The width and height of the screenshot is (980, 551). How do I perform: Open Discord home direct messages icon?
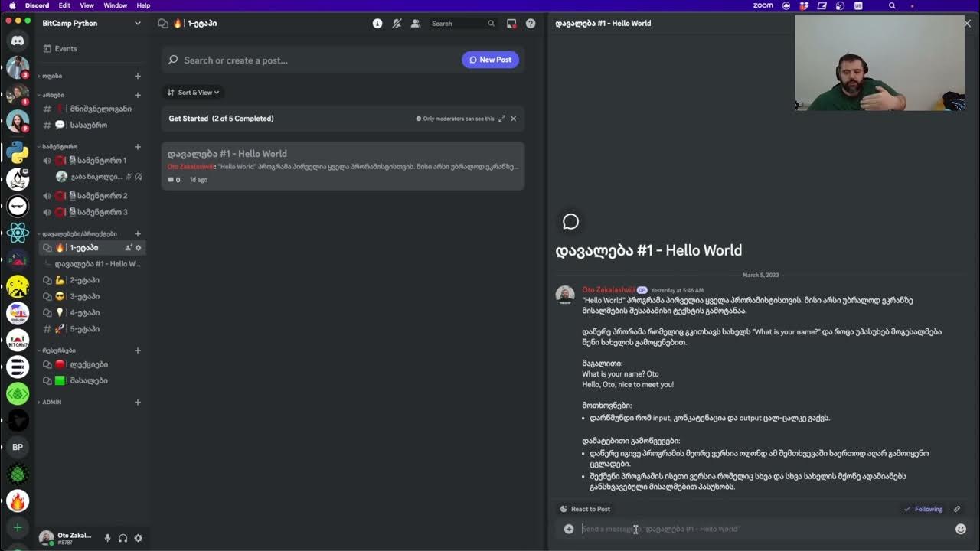pyautogui.click(x=18, y=41)
